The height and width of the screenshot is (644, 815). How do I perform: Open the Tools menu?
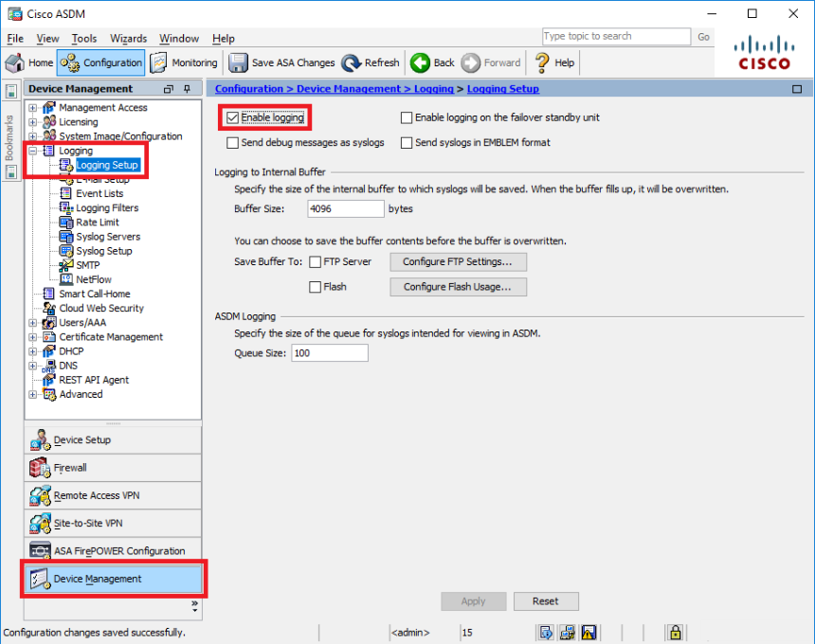(84, 39)
